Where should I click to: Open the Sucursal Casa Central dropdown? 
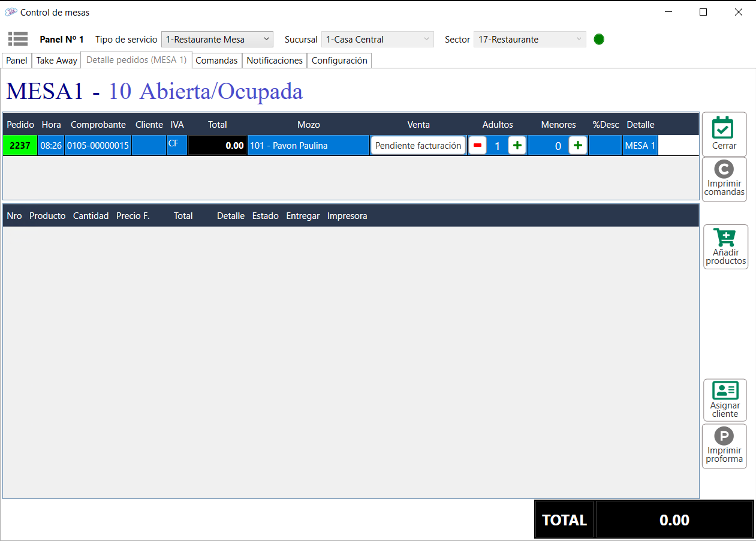[x=377, y=40]
